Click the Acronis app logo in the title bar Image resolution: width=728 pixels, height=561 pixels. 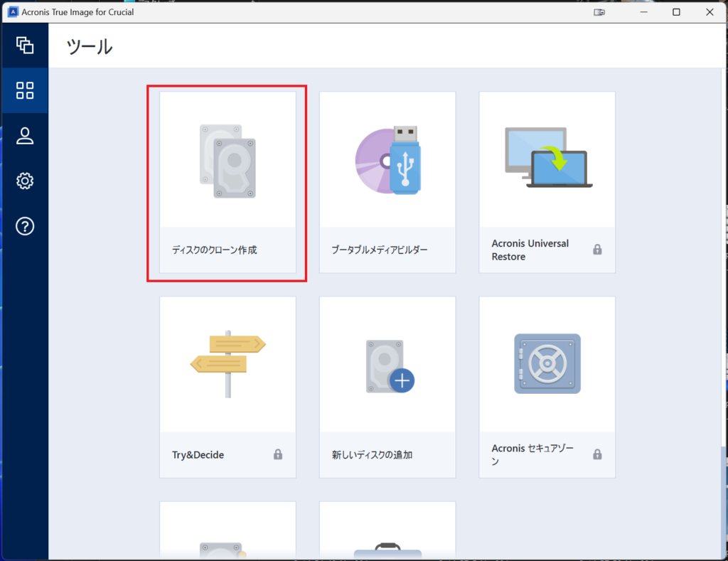(x=13, y=11)
